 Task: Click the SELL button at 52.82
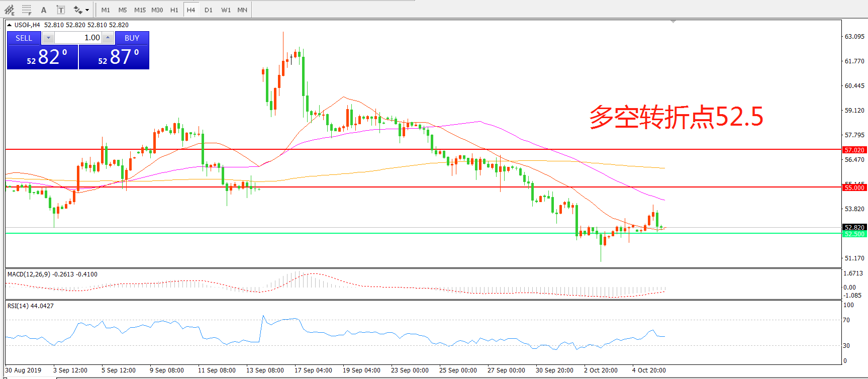click(x=42, y=56)
